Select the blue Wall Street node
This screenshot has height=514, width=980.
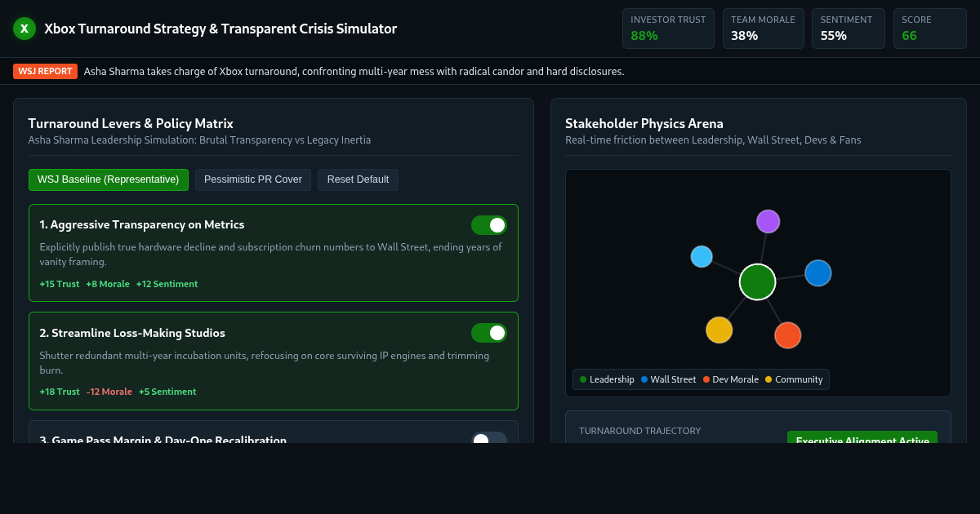pyautogui.click(x=818, y=273)
